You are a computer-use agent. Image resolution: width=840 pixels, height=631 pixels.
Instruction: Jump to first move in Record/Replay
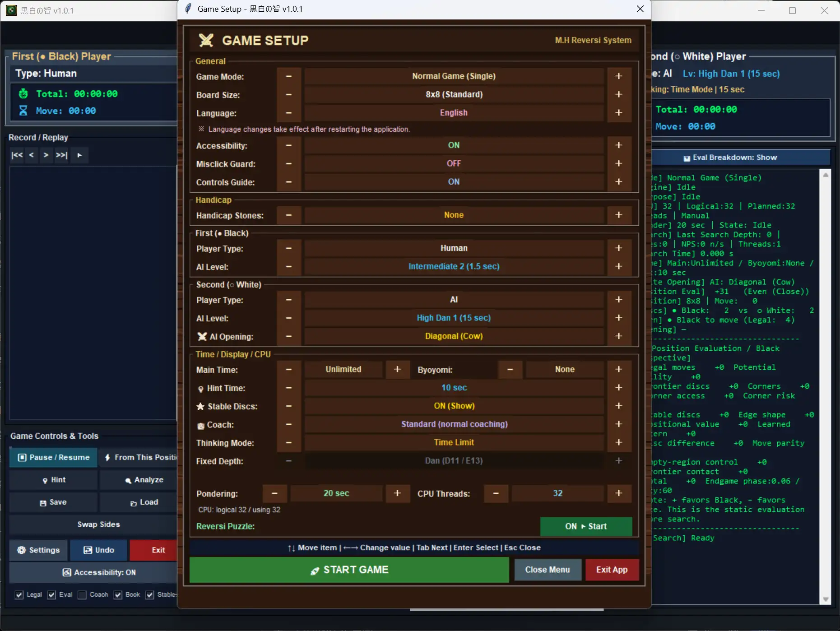coord(17,155)
